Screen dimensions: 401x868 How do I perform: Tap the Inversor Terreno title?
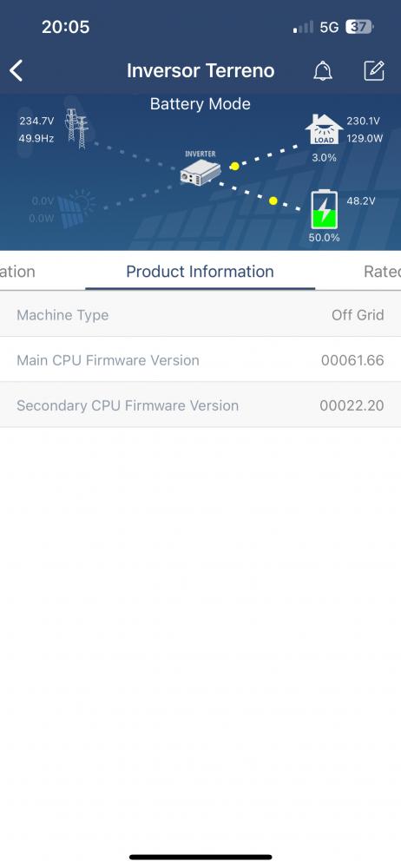pyautogui.click(x=200, y=71)
